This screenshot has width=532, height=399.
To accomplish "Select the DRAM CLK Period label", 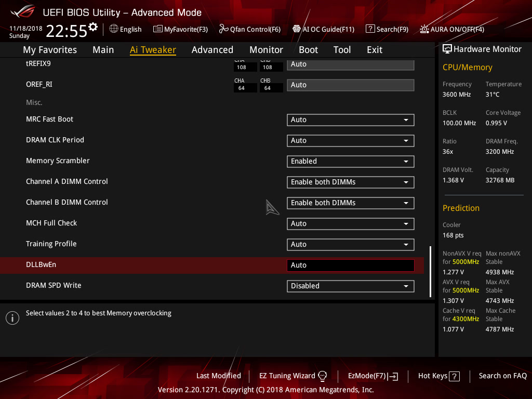I will (x=55, y=140).
